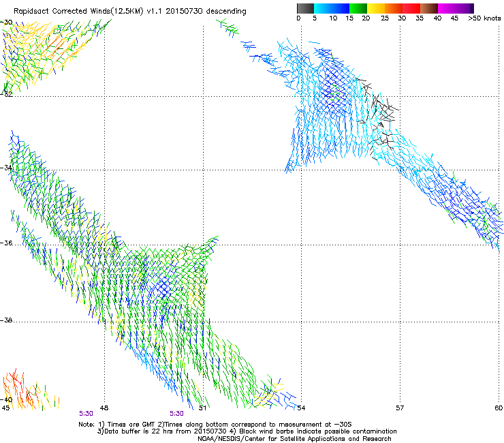Click the magenta 40–45 knots color bar segment
Image resolution: width=504 pixels, height=443 pixels.
click(447, 8)
